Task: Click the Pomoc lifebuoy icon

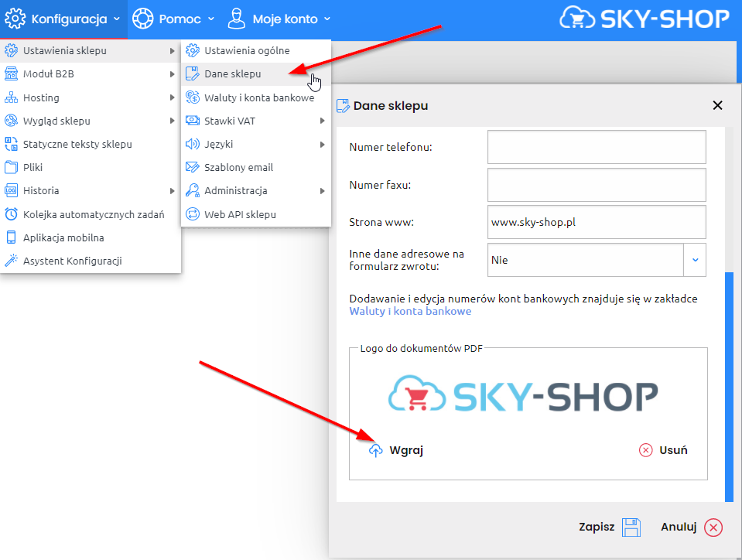Action: coord(142,19)
